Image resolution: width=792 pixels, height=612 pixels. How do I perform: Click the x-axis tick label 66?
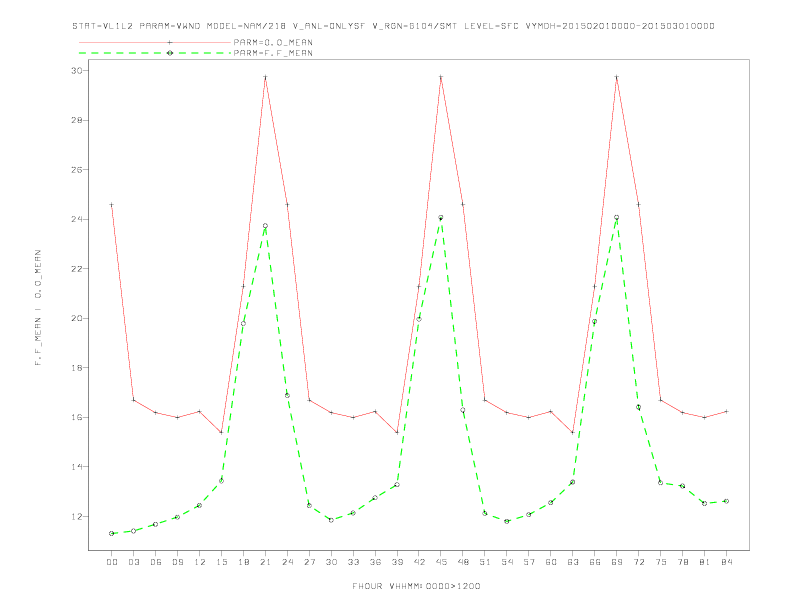[x=595, y=562]
